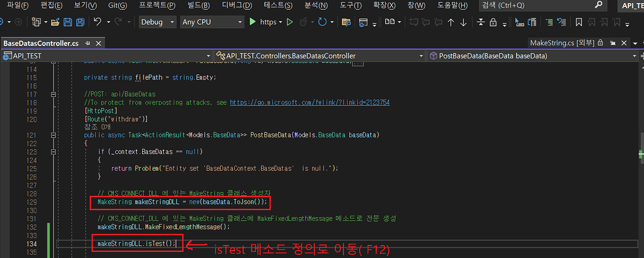This screenshot has height=258, width=644.
Task: Click the Find in Files folder-search icon
Action: 346,22
